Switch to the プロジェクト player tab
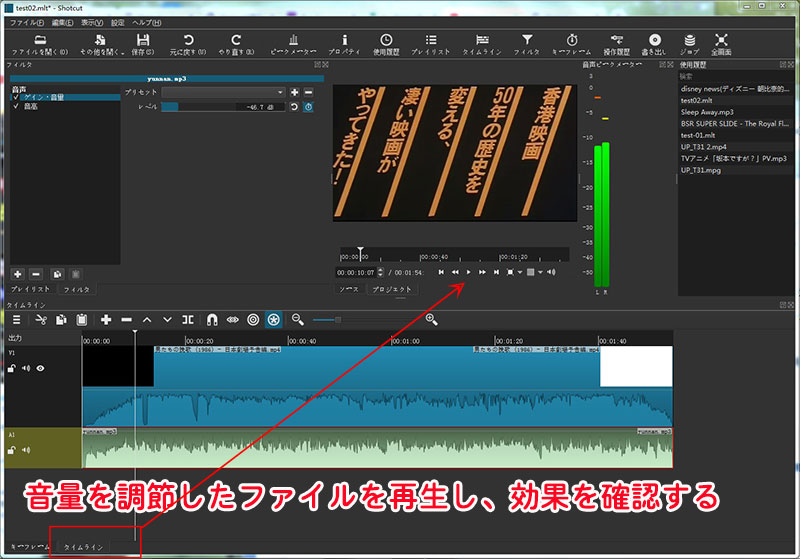The width and height of the screenshot is (800, 559). click(x=392, y=289)
